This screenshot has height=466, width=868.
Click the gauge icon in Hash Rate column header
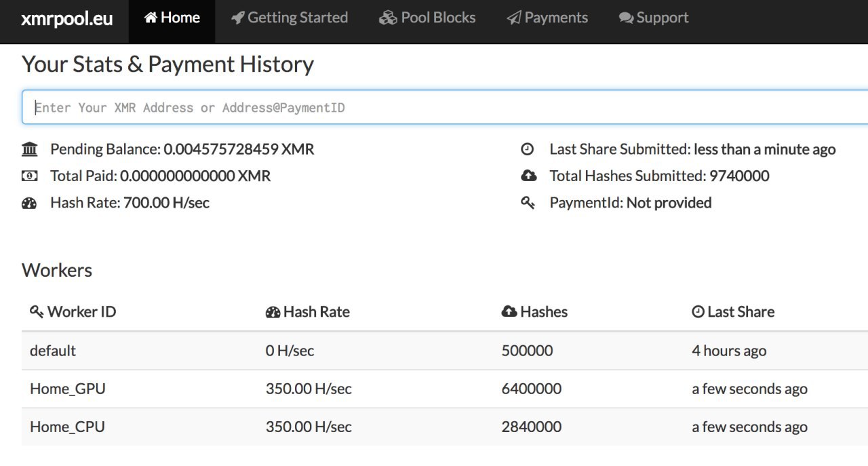(273, 312)
